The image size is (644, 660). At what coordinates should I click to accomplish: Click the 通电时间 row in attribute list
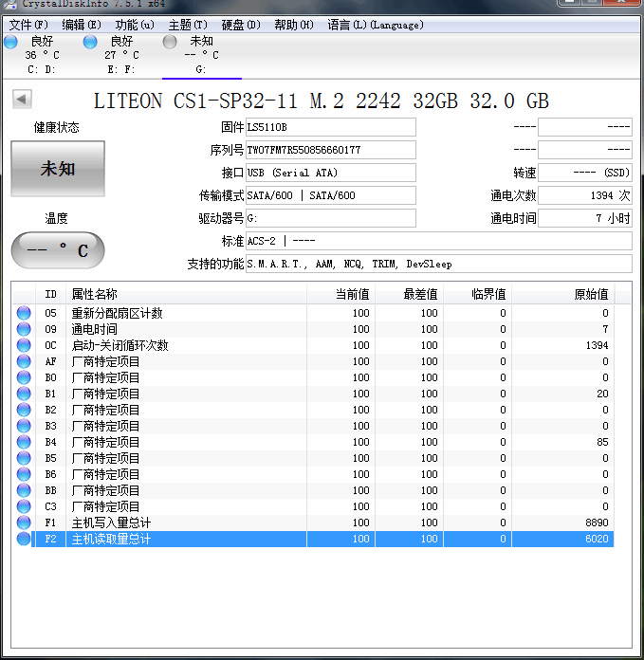(x=313, y=329)
